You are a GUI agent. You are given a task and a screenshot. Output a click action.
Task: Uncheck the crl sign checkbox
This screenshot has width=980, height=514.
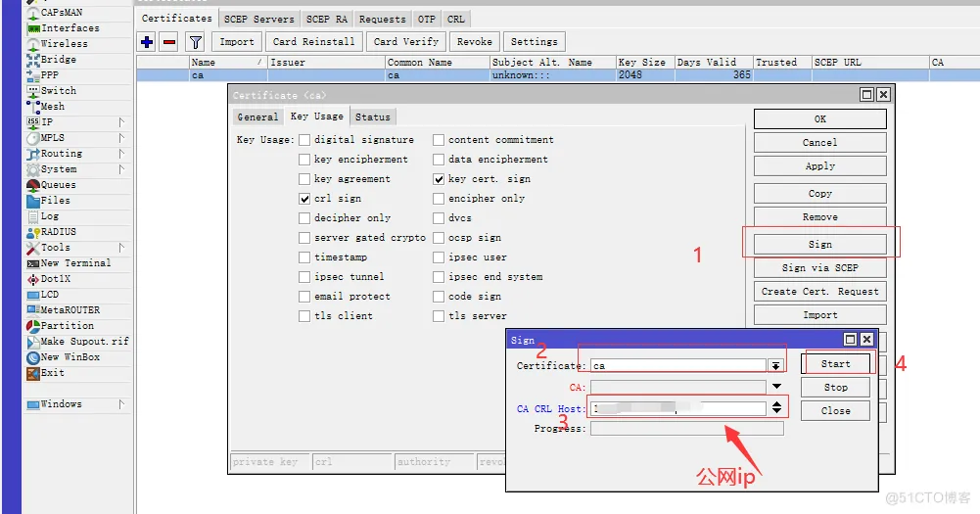pos(304,199)
